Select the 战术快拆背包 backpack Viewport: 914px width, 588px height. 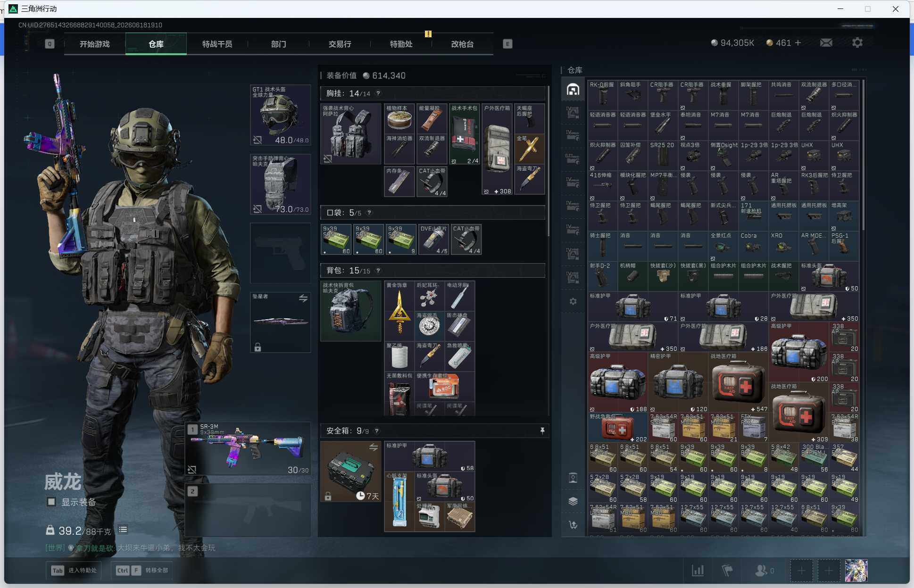[351, 311]
